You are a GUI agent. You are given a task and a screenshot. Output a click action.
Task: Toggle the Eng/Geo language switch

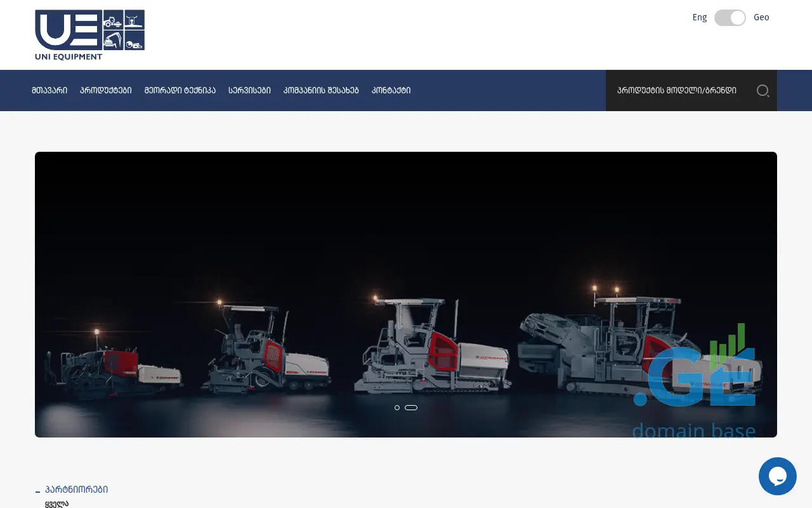coord(730,18)
